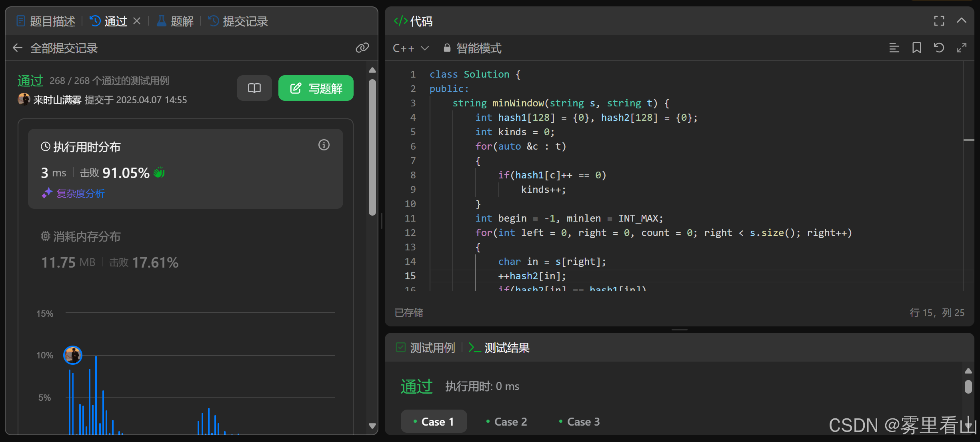Screen dimensions: 980x442
Task: Enter fullscreen mode for code panel
Action: [939, 21]
